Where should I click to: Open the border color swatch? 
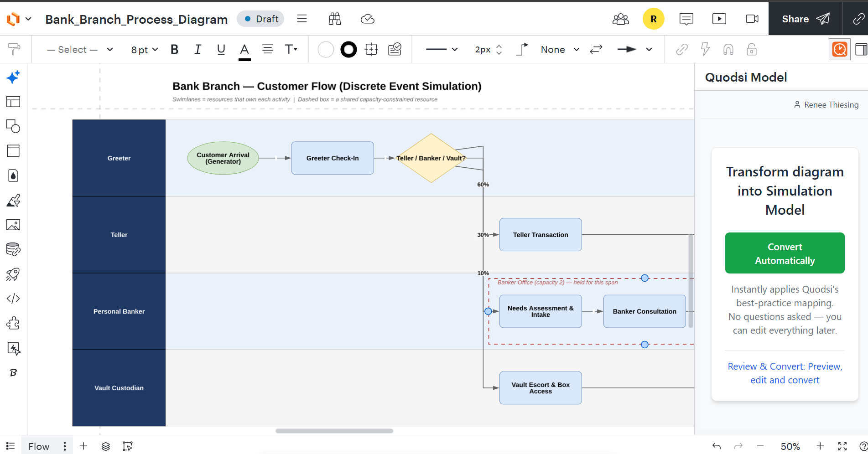(348, 49)
